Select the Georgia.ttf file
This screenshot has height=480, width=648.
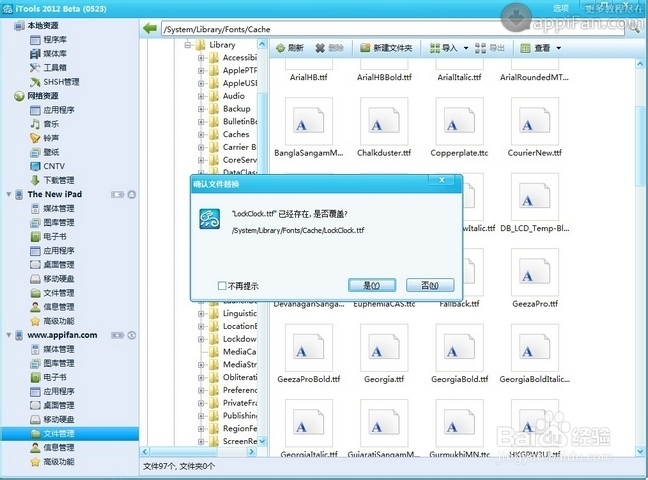[x=384, y=354]
